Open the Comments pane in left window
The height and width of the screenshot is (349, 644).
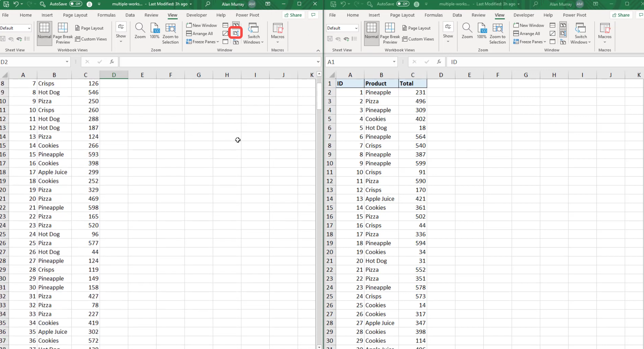313,15
